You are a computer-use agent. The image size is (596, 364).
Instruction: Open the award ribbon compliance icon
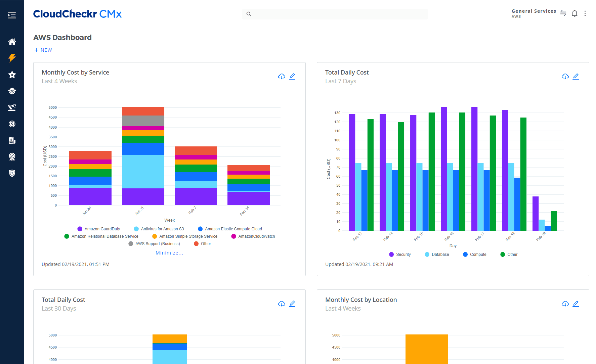tap(12, 157)
